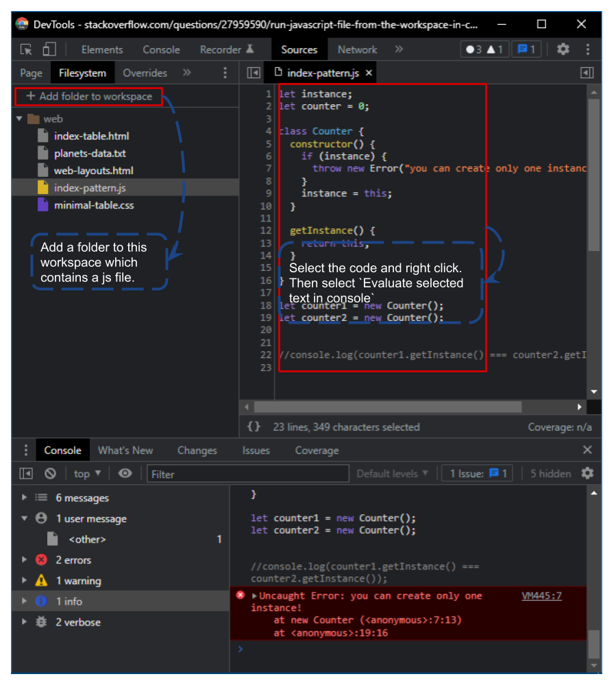Viewport: 616px width, 683px height.
Task: Open DevTools settings gear in top toolbar
Action: (563, 49)
